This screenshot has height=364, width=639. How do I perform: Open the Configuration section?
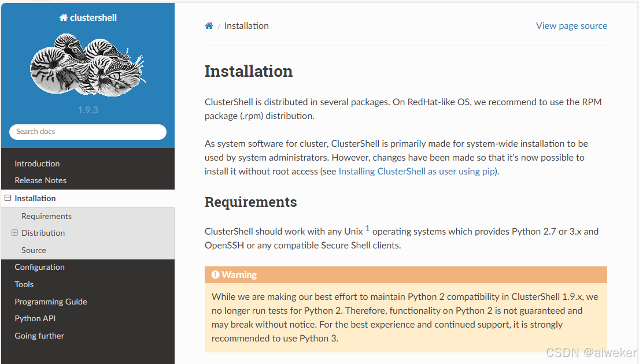click(x=39, y=267)
